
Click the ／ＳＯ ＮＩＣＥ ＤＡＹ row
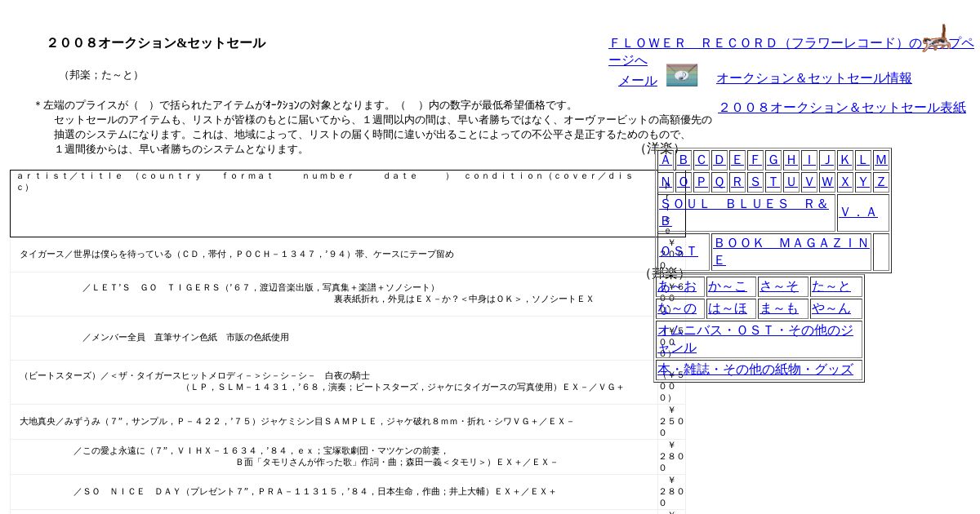(x=333, y=492)
